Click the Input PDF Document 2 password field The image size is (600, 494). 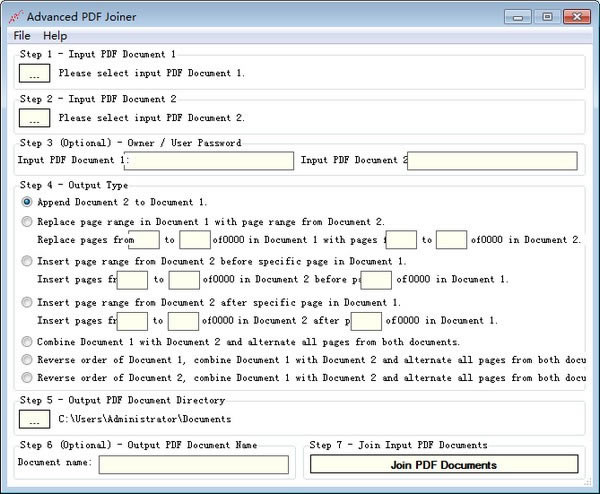[x=493, y=161]
